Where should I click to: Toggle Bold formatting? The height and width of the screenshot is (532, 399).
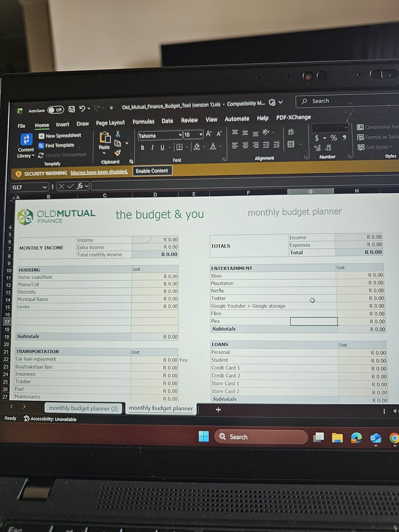[143, 148]
